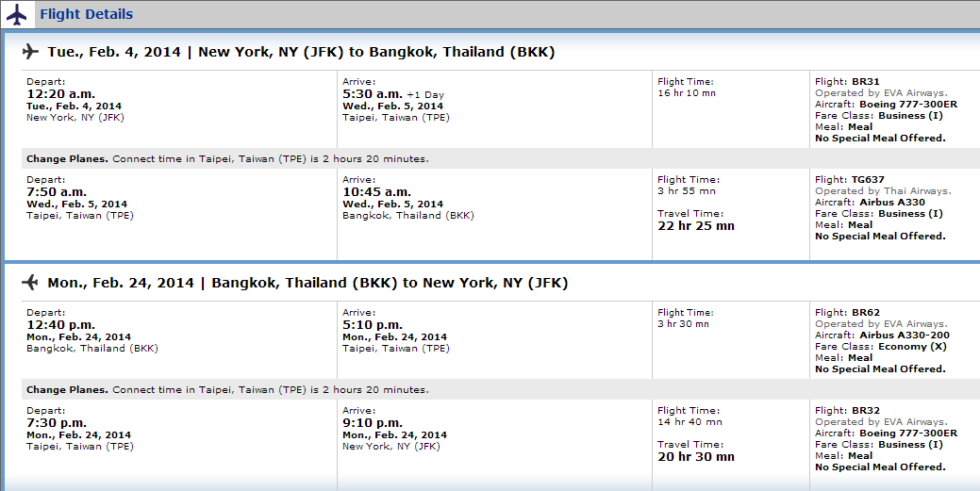Viewport: 980px width, 491px height.
Task: Click the 5:30 a.m. +1 Day arrival time
Action: (393, 94)
